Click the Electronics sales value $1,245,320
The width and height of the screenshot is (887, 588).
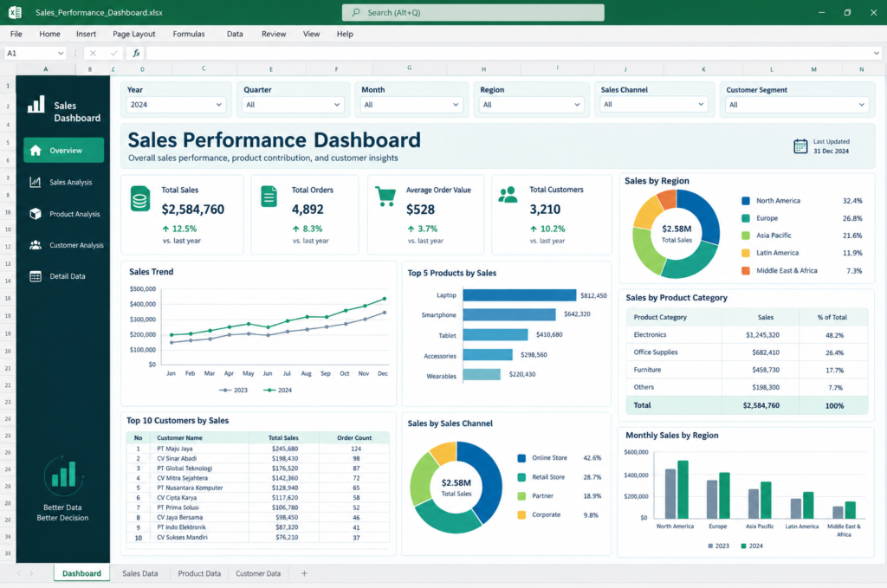[x=762, y=335]
